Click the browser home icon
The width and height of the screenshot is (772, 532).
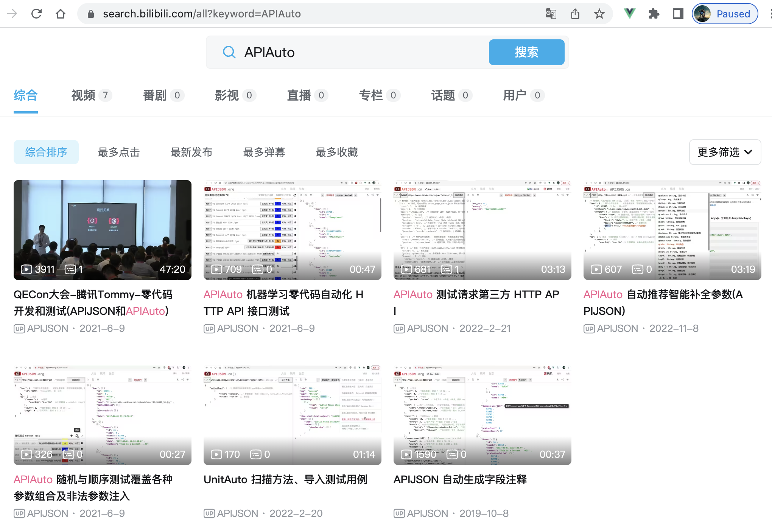[x=61, y=14]
